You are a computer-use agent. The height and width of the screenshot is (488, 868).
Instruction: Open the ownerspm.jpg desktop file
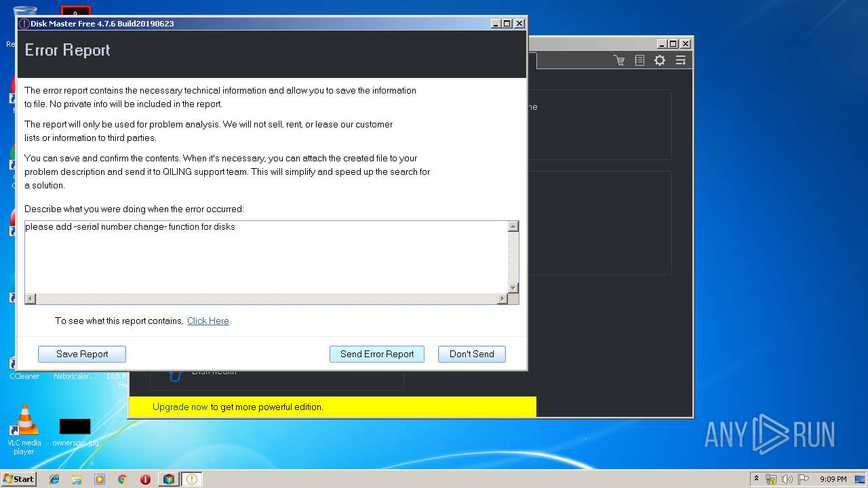75,432
